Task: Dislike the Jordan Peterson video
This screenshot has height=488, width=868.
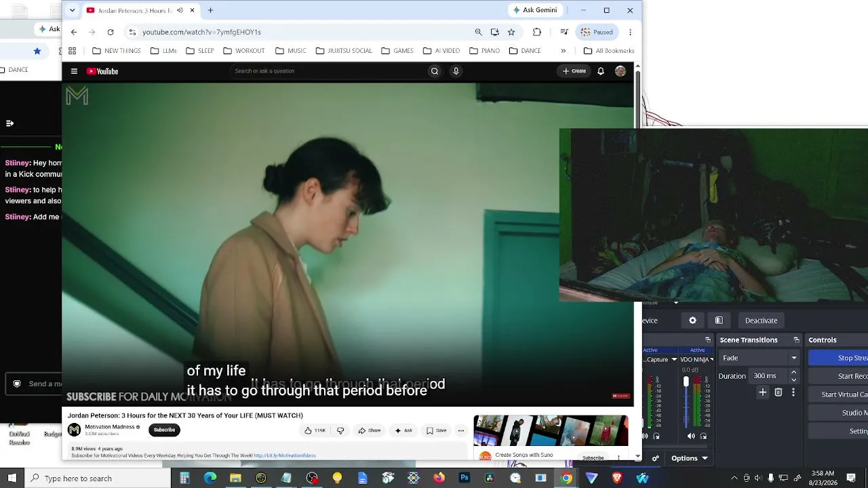Action: pyautogui.click(x=340, y=430)
